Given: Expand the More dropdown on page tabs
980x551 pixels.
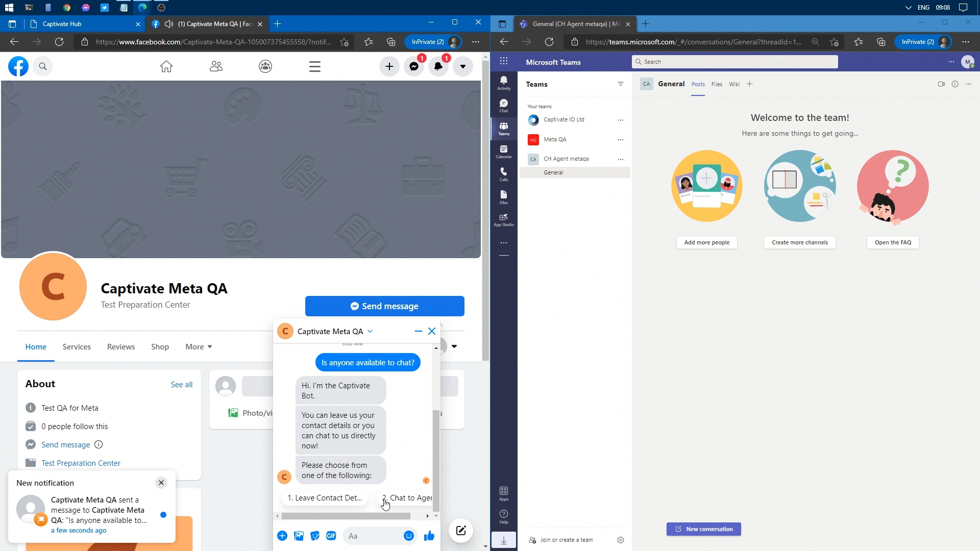Looking at the screenshot, I should [x=199, y=347].
